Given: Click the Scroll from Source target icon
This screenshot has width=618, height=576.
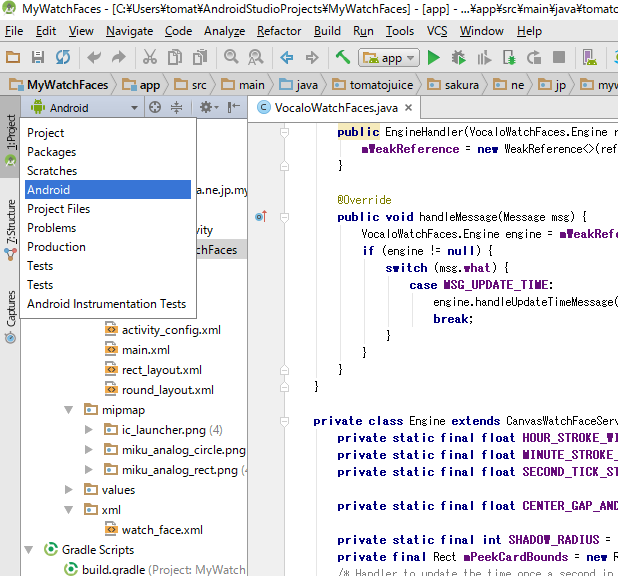Looking at the screenshot, I should (x=155, y=108).
